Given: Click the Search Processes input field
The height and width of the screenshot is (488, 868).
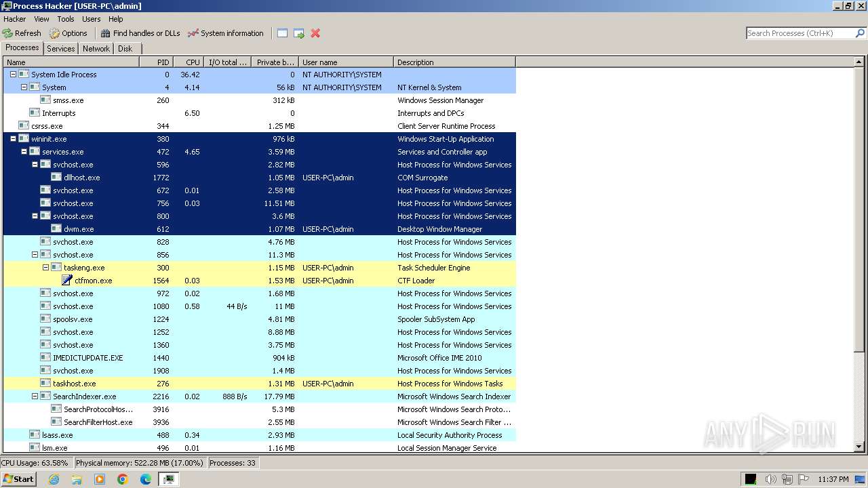Looking at the screenshot, I should 800,33.
